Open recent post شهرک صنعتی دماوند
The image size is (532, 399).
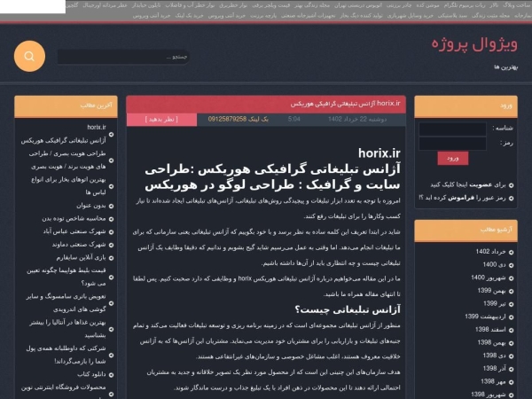pos(79,245)
